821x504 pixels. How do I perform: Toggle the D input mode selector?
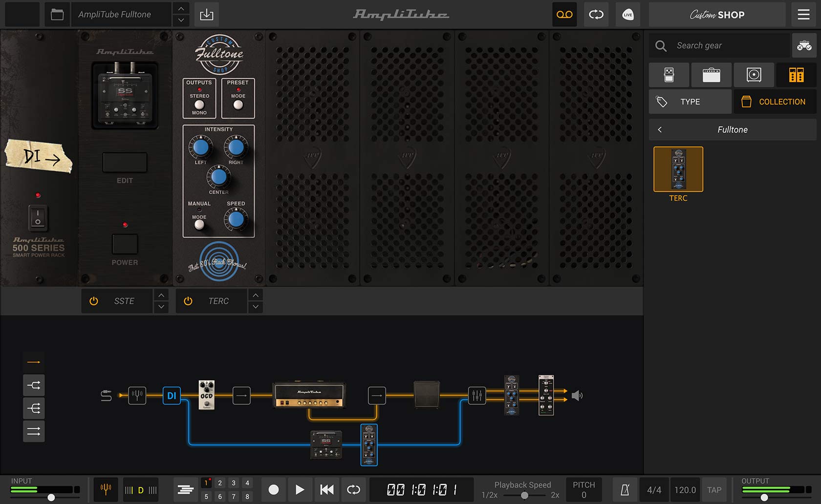[x=141, y=490]
